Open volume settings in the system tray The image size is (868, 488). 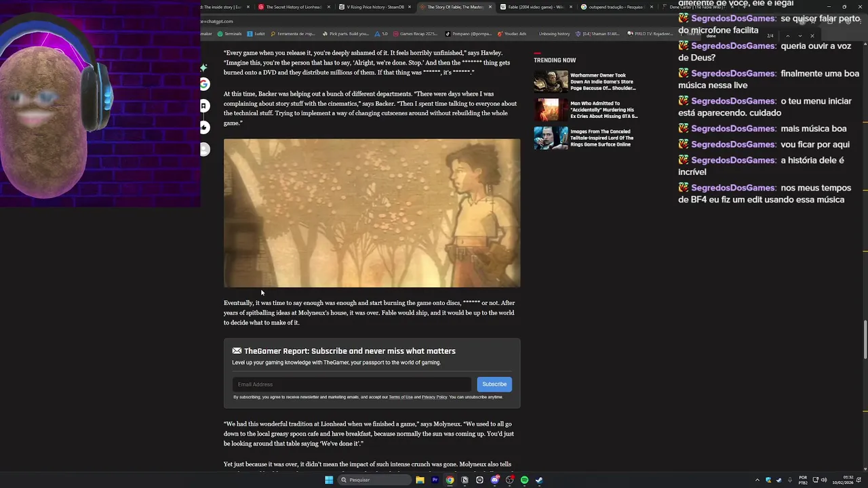[x=824, y=480]
